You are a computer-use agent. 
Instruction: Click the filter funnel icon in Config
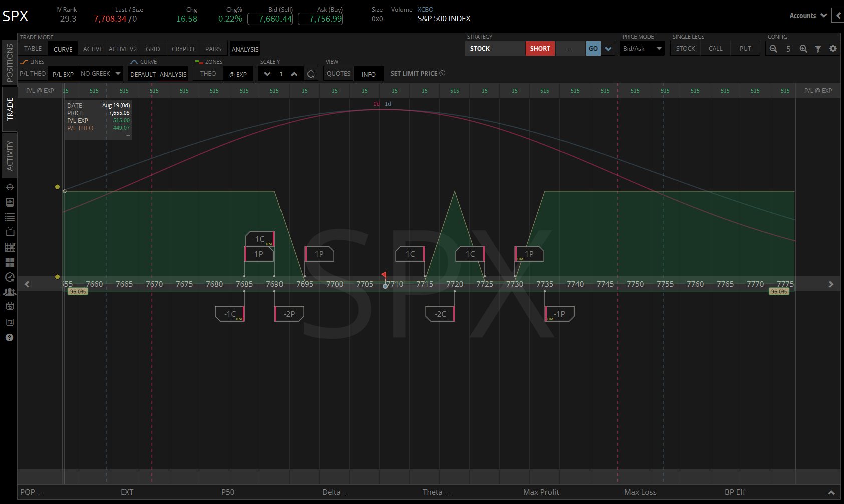[x=818, y=49]
